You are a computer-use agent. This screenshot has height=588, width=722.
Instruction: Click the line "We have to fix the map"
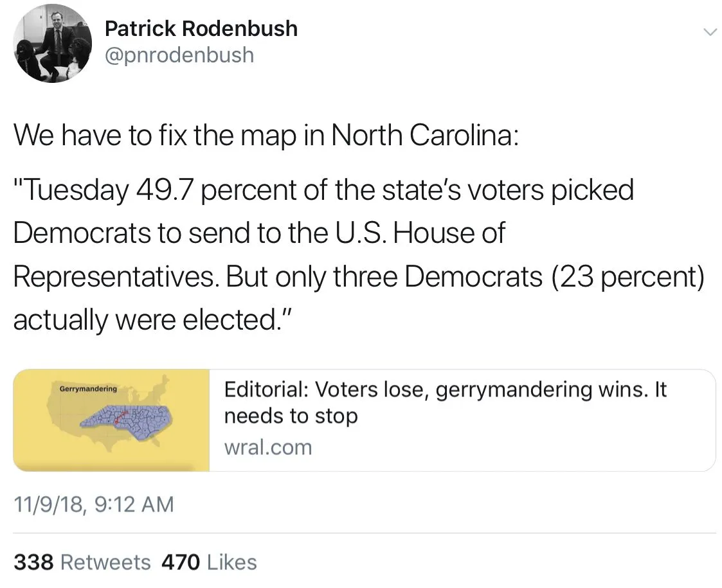point(265,134)
